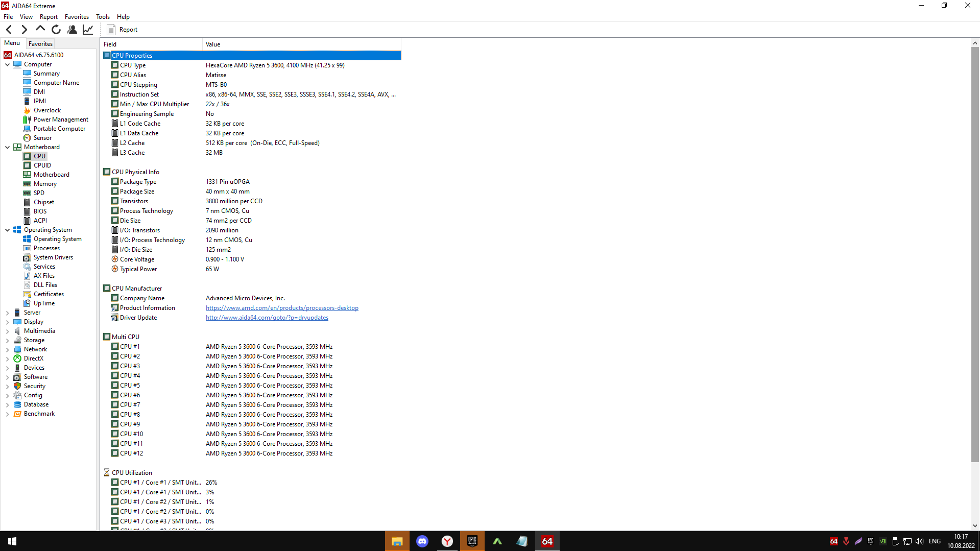Open the AIDA64 driver updates link
This screenshot has width=980, height=551.
coord(267,318)
